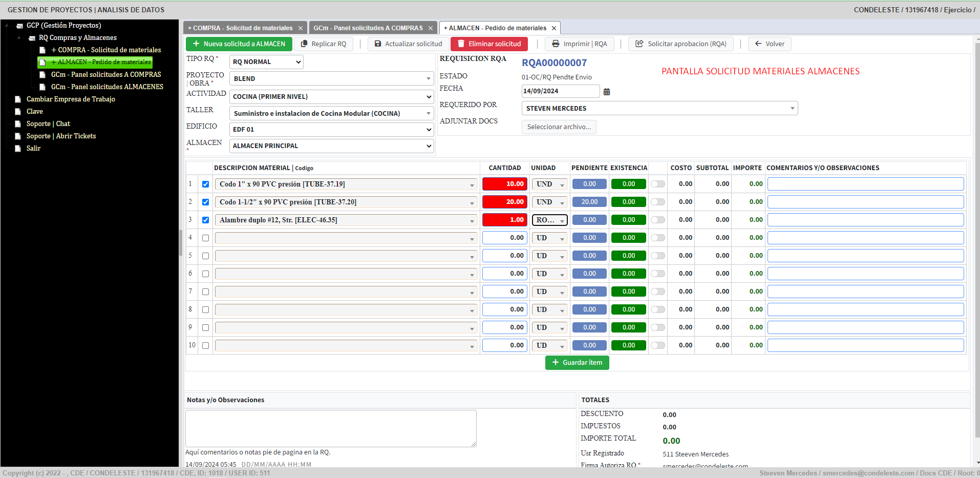Click the copy icon on Replicar RQ
This screenshot has width=980, height=478.
click(304, 44)
